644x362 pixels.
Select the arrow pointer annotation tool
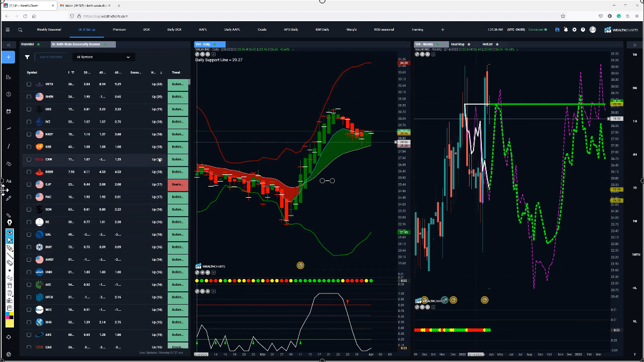(9, 240)
